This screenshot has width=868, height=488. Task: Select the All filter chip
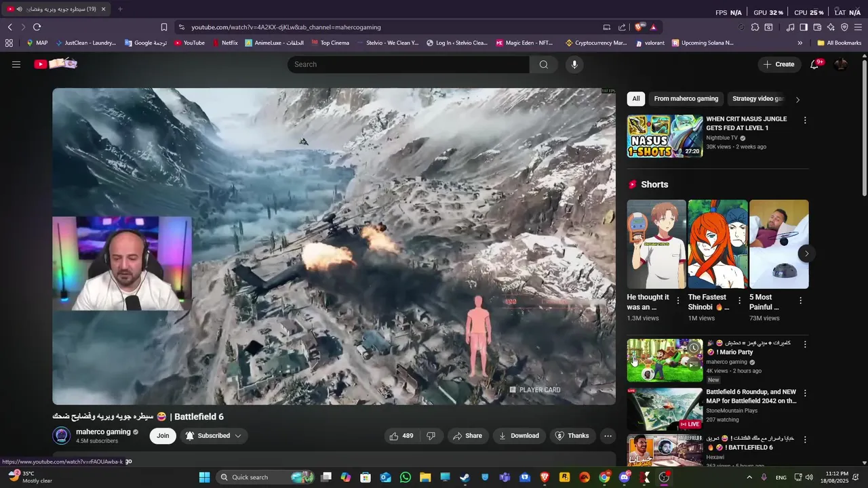[x=636, y=99]
